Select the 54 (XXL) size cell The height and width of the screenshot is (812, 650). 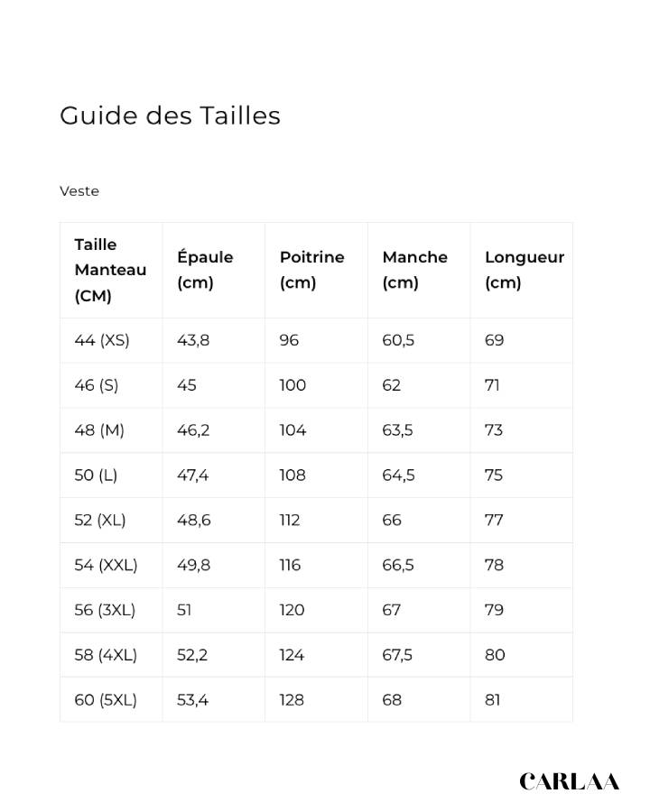[106, 566]
